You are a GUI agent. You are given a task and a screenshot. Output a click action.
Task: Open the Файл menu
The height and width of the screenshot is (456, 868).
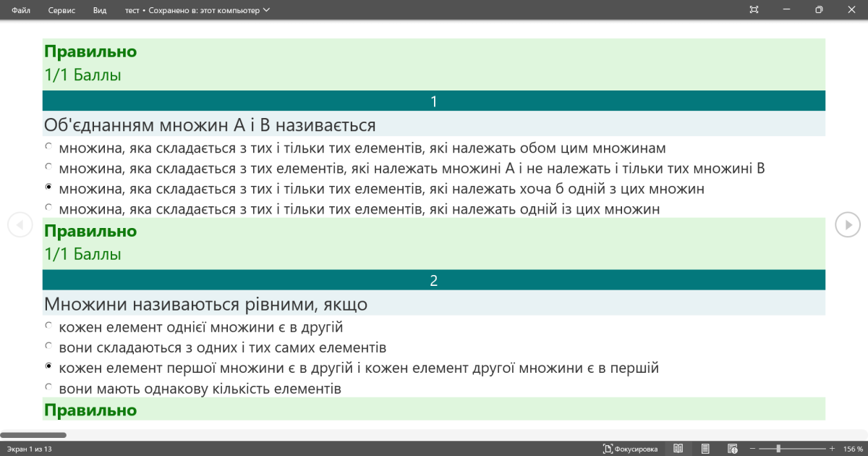(21, 10)
